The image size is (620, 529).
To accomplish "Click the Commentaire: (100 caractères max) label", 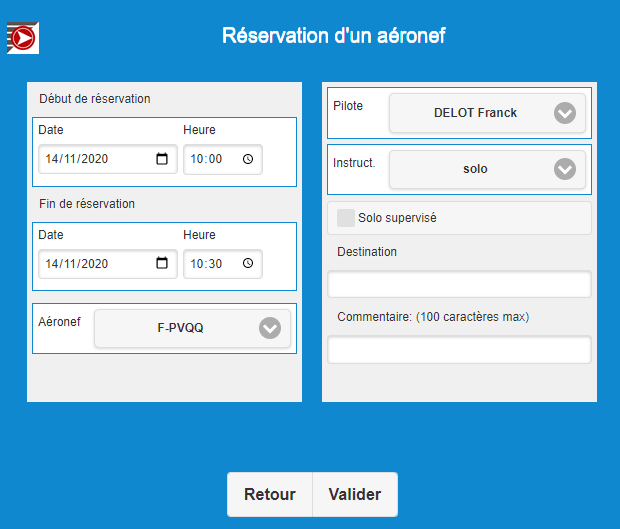I will coord(433,317).
